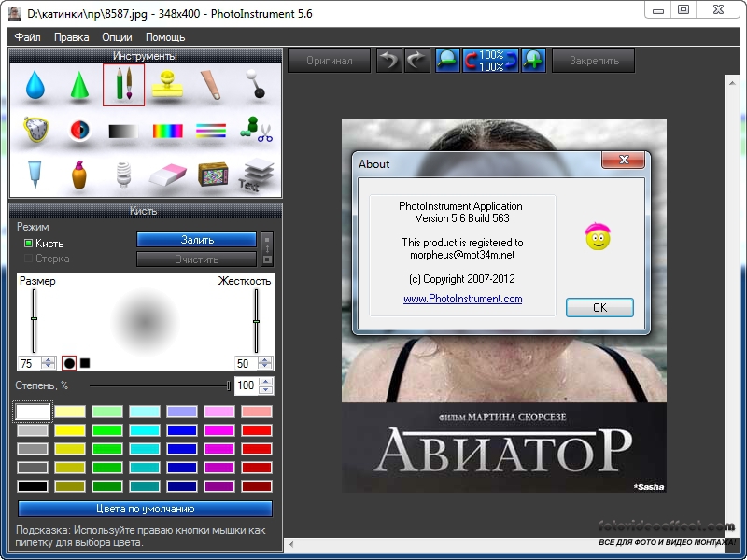
Task: Select the pin tool with black ball
Action: pos(256,84)
